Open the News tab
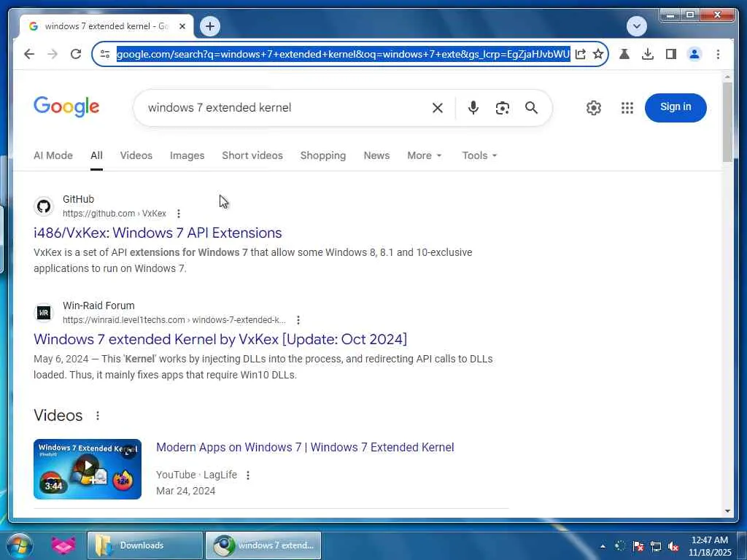This screenshot has width=747, height=560. pyautogui.click(x=376, y=155)
